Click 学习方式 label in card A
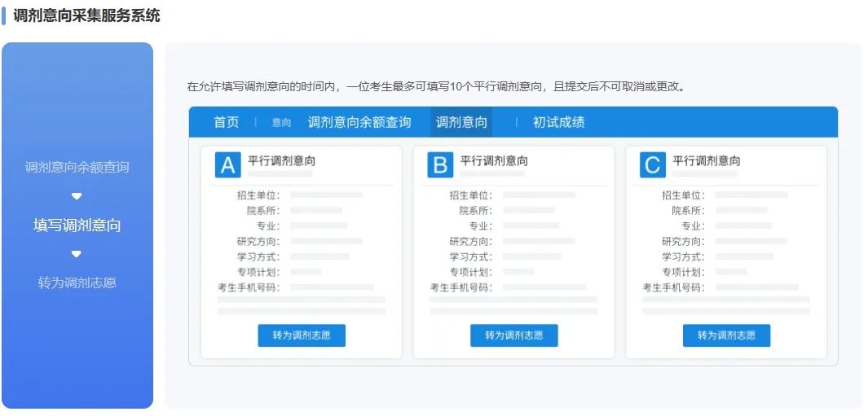Image resolution: width=868 pixels, height=416 pixels. coord(259,257)
